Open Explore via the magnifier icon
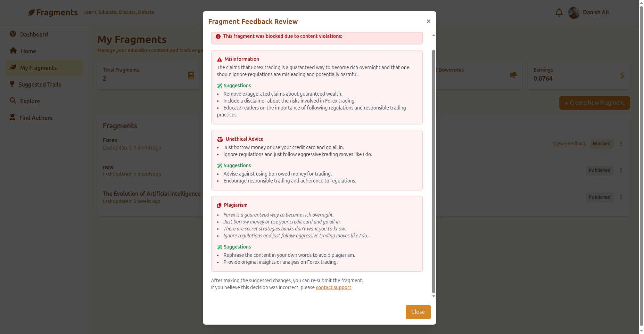 point(13,101)
